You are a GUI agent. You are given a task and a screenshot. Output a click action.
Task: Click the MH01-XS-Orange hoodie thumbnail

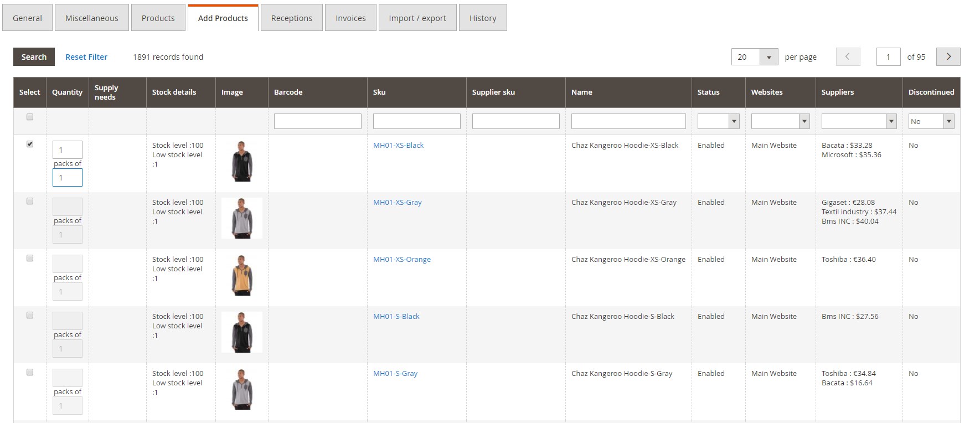[242, 275]
